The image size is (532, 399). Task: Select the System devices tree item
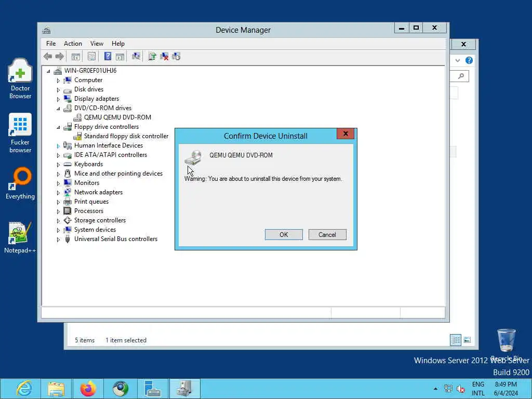95,230
